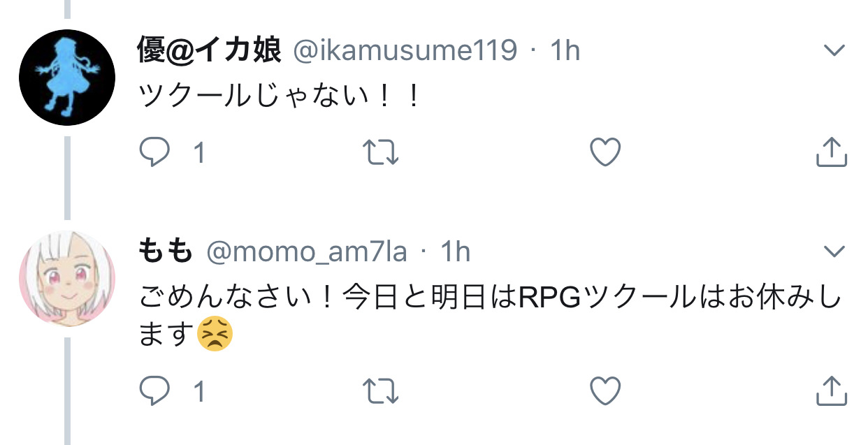
Task: Open the tweet text ツクールじゃない！！
Action: point(280,96)
